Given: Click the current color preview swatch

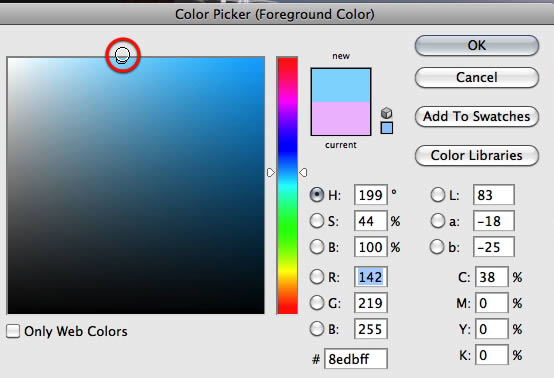Looking at the screenshot, I should pyautogui.click(x=341, y=118).
